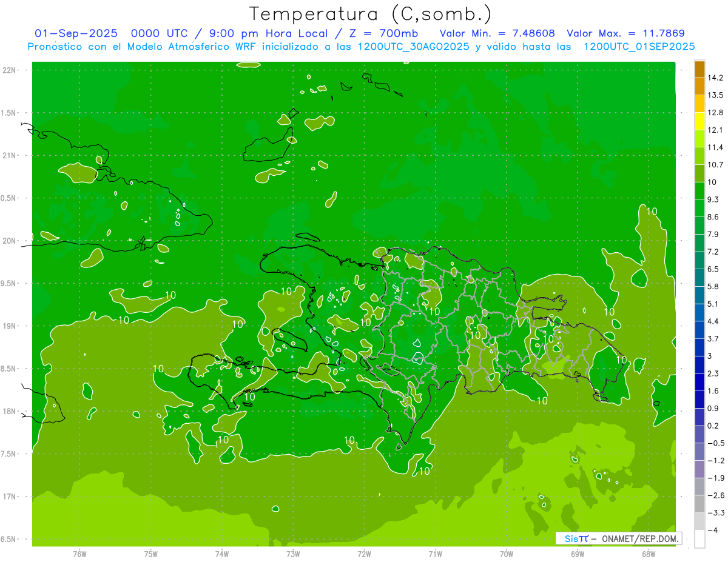Viewport: 728px width, 562px height.
Task: Click the "Valor Max. = 11.7869" text
Action: 625,33
